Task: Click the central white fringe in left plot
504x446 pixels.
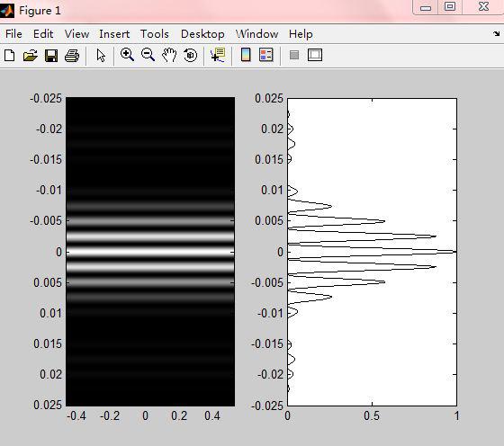Action: [x=150, y=252]
